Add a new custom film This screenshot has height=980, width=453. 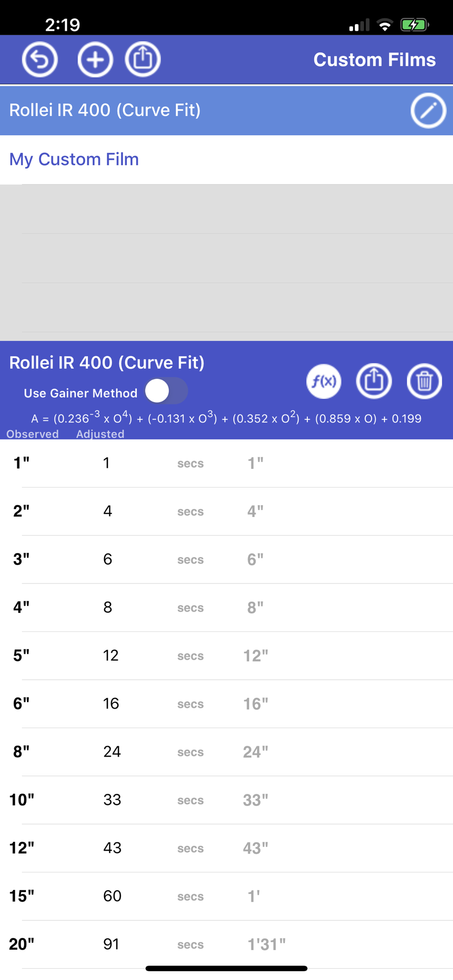[95, 60]
